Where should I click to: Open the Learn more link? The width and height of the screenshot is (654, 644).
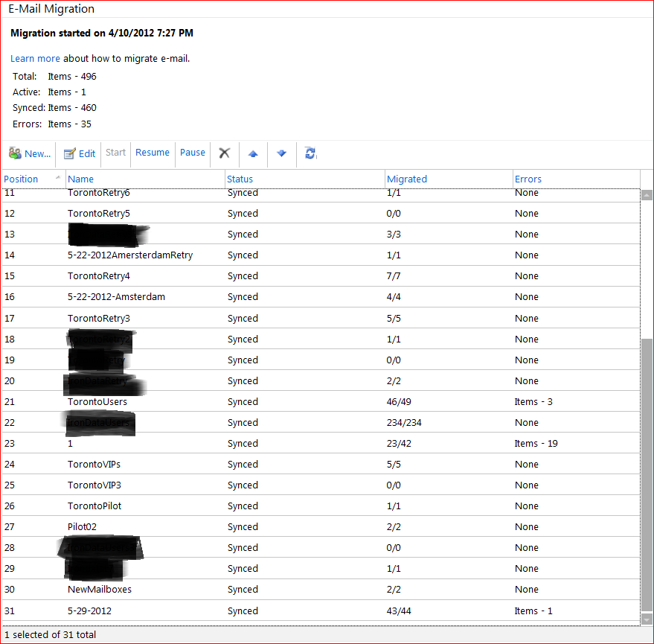(35, 58)
